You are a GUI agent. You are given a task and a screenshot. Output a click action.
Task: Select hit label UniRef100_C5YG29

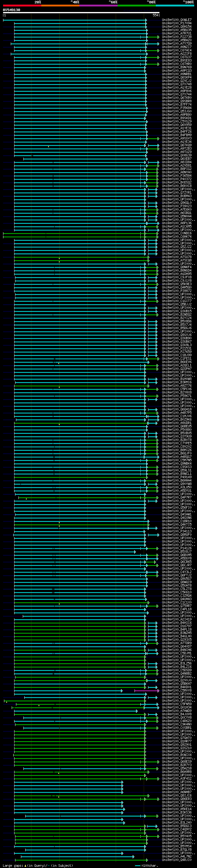point(177,121)
